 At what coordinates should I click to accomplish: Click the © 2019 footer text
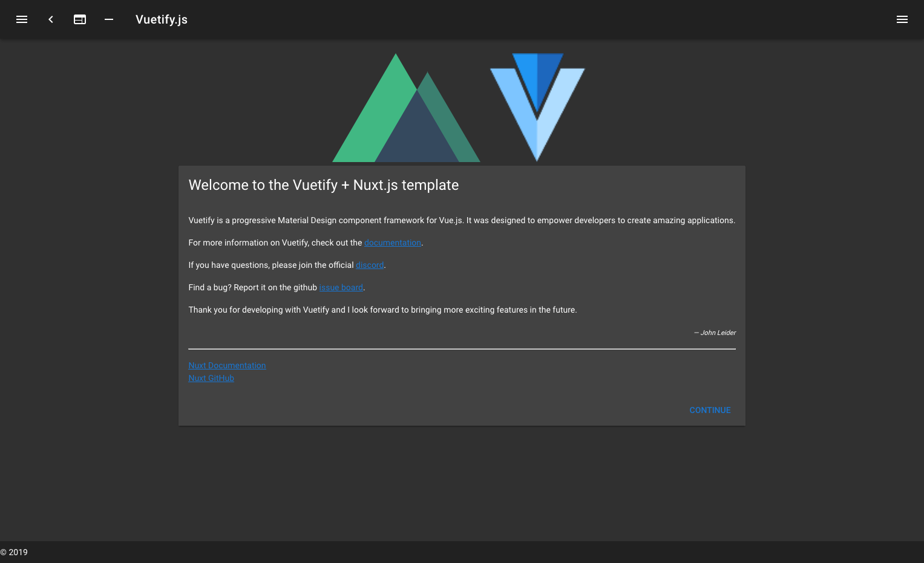point(14,552)
